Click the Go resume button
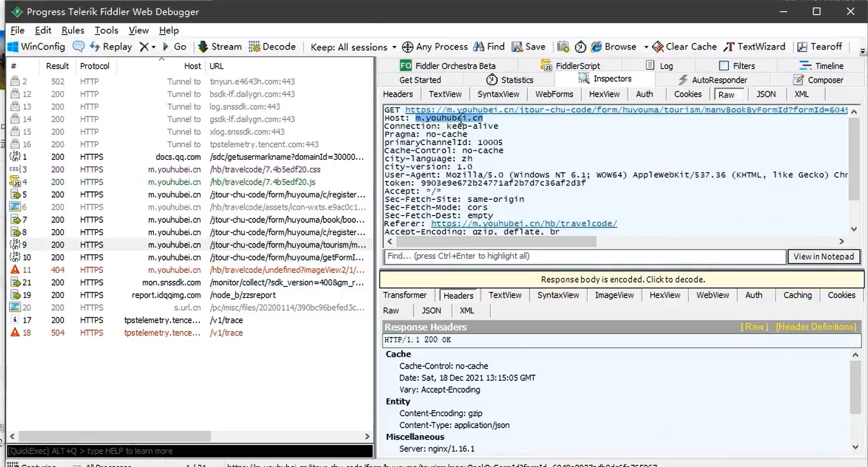The image size is (868, 467). point(175,47)
